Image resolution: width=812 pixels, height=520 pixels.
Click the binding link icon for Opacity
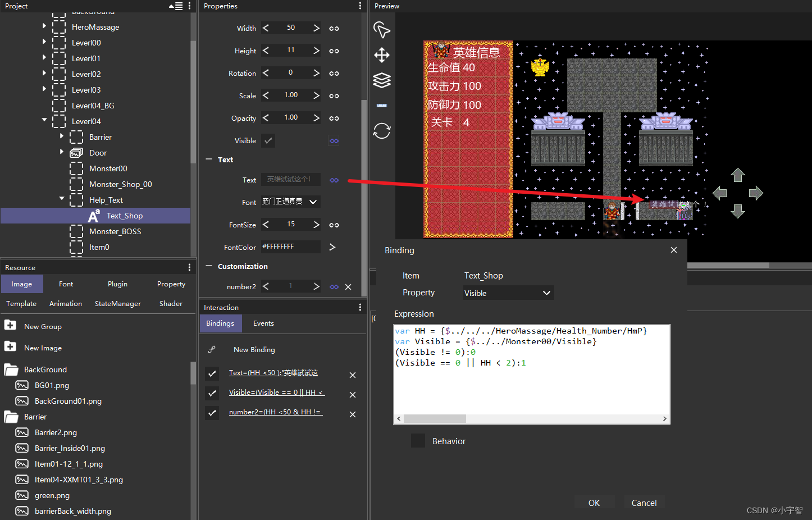pos(334,118)
